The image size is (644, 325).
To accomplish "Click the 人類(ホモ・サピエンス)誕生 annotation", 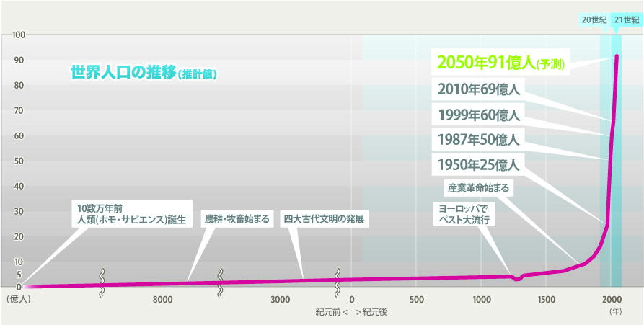I will point(131,213).
